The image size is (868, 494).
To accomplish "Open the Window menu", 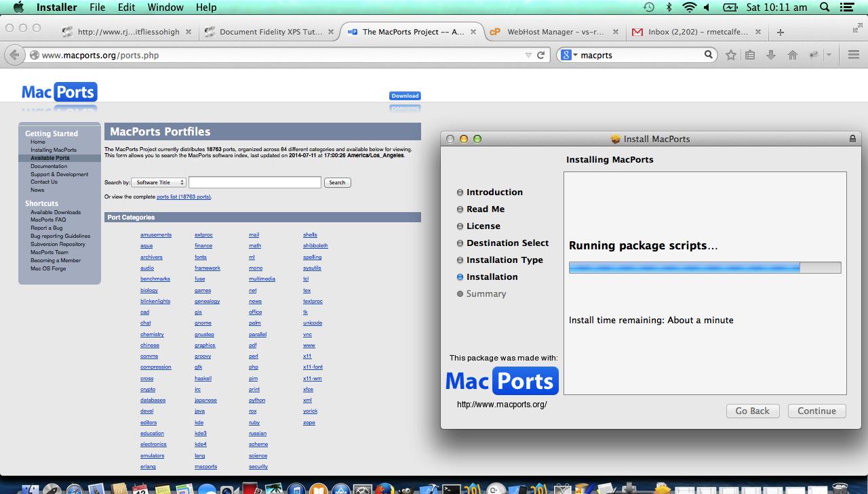I will click(x=165, y=7).
